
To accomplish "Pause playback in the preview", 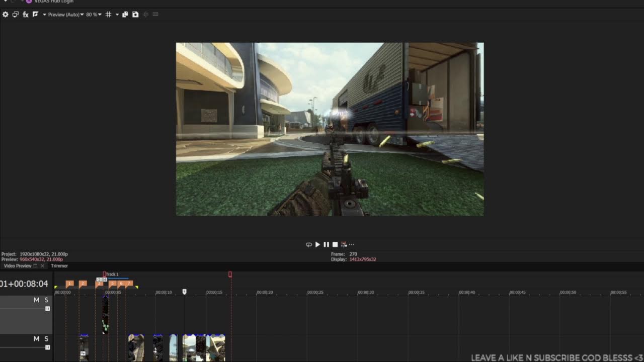I will pos(326,245).
